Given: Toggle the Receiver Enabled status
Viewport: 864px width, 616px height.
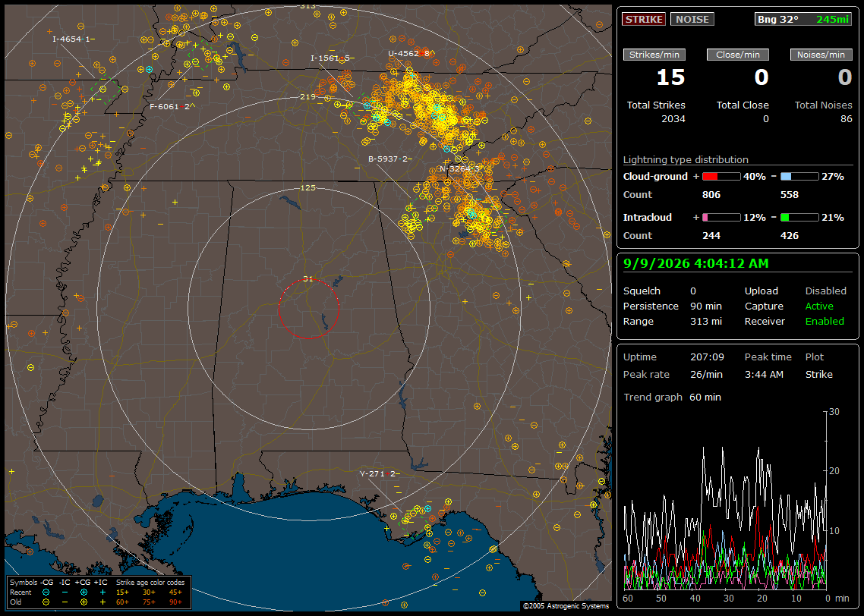Looking at the screenshot, I should click(x=825, y=321).
